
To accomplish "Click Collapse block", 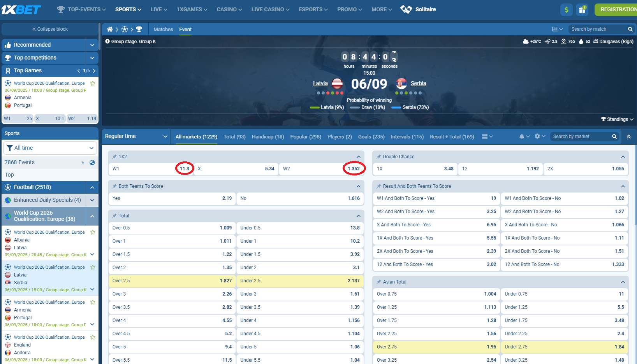I will click(50, 29).
